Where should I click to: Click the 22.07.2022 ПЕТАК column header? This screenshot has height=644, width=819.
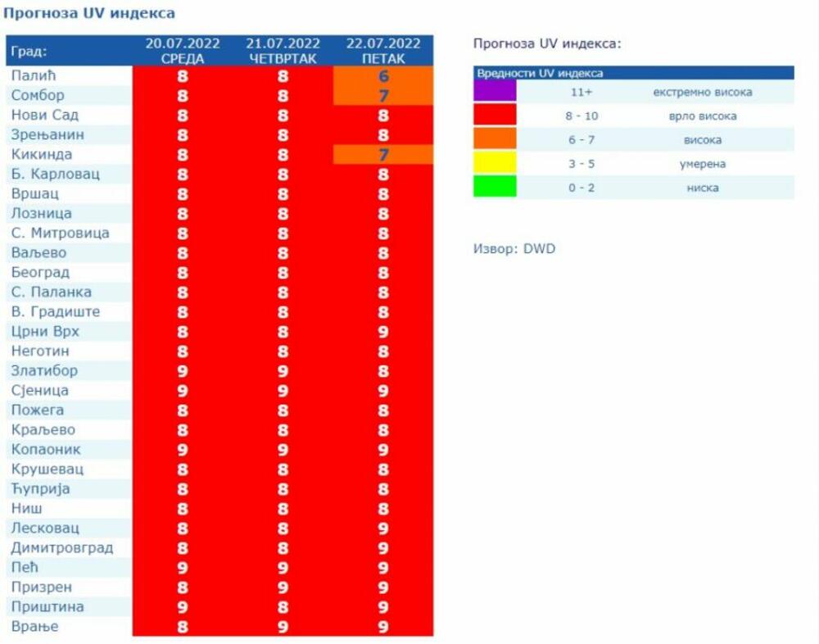tap(383, 51)
